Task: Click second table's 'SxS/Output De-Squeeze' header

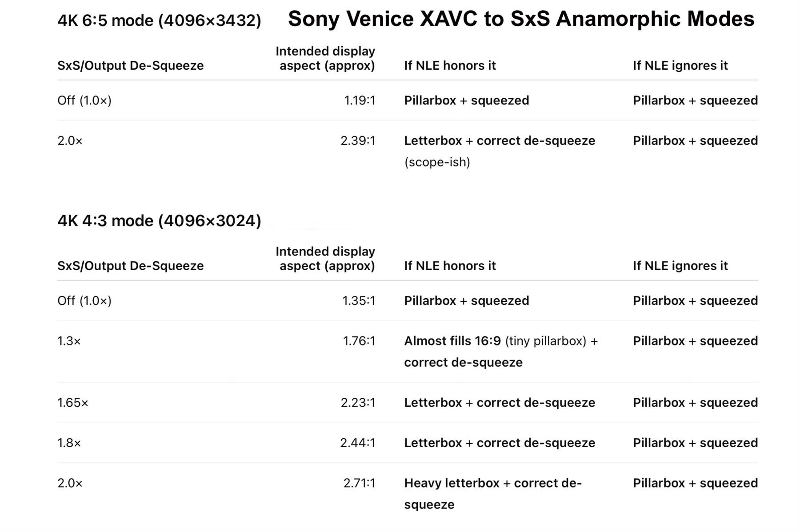Action: [131, 266]
